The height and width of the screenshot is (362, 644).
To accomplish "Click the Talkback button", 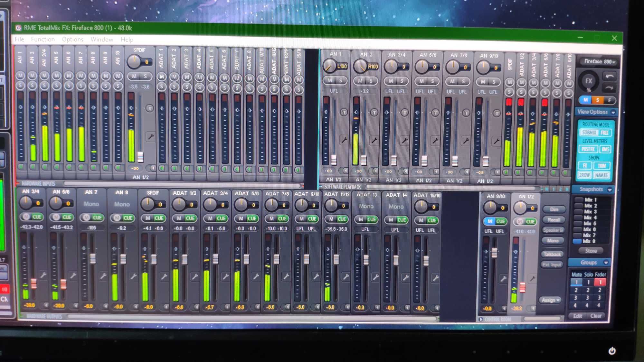I will (x=552, y=254).
